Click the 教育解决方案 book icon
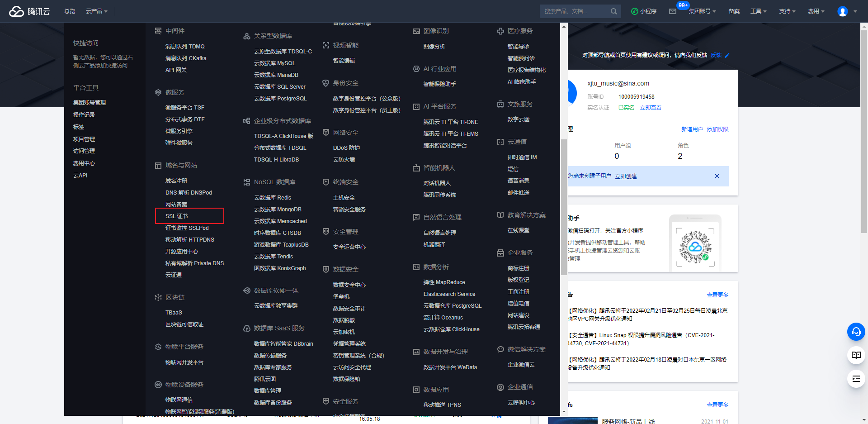 pyautogui.click(x=500, y=215)
